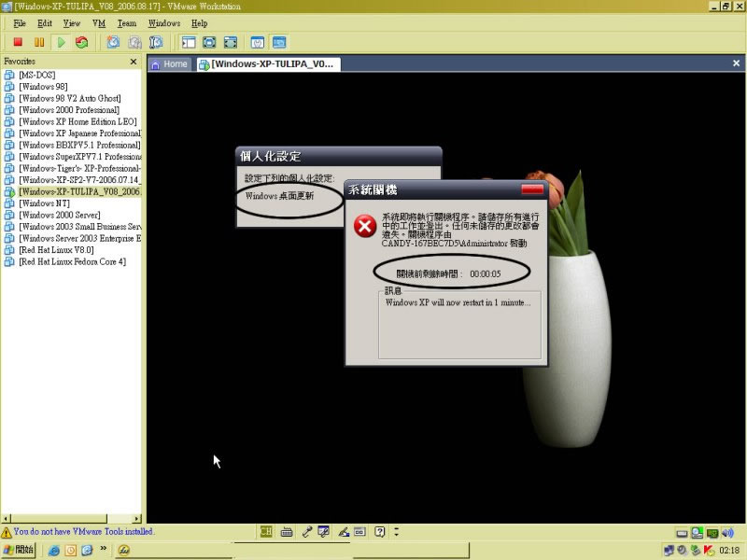
Task: Open the Help menu
Action: click(x=199, y=23)
